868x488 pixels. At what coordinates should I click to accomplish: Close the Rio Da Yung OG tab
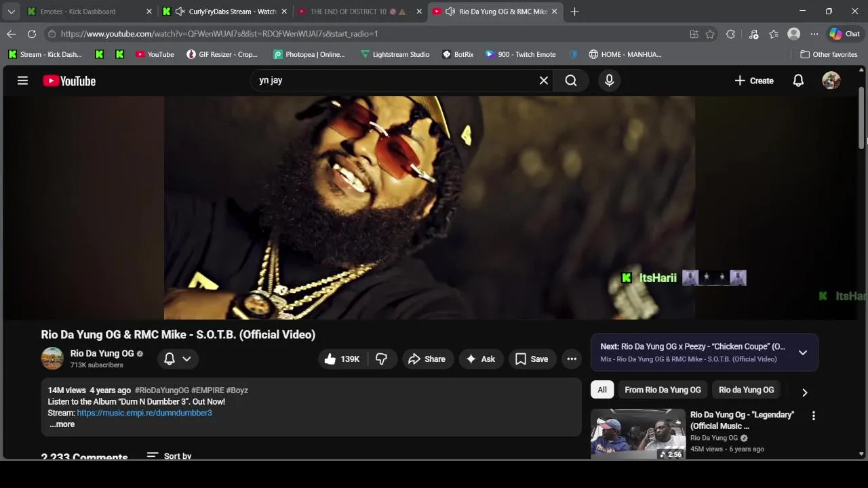pos(554,12)
